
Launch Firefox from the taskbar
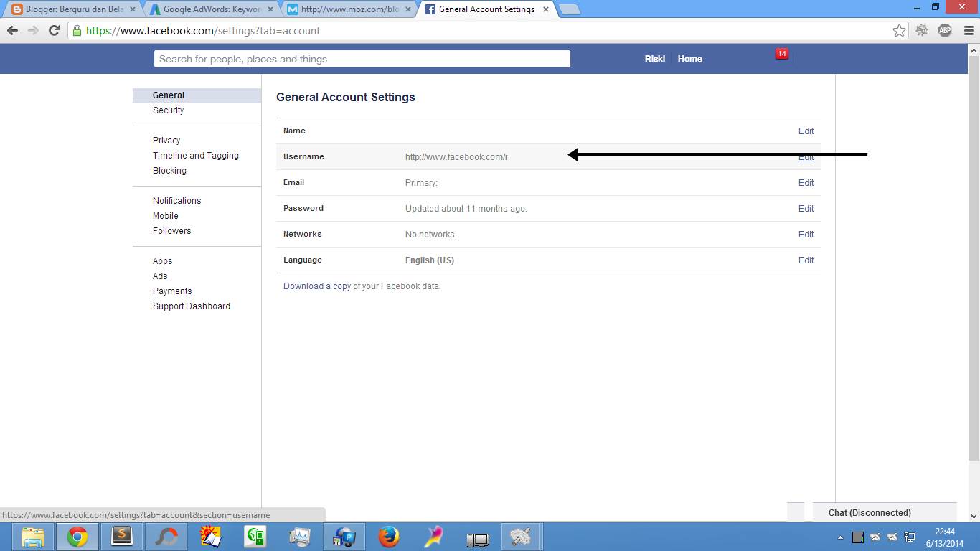pyautogui.click(x=388, y=537)
